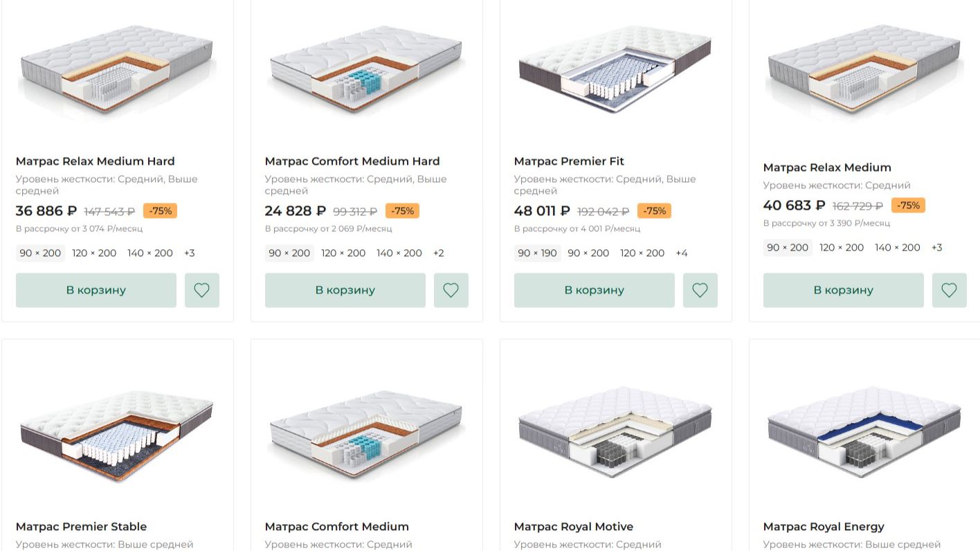Add Relax Medium Hard mattress to favorites

(x=202, y=290)
